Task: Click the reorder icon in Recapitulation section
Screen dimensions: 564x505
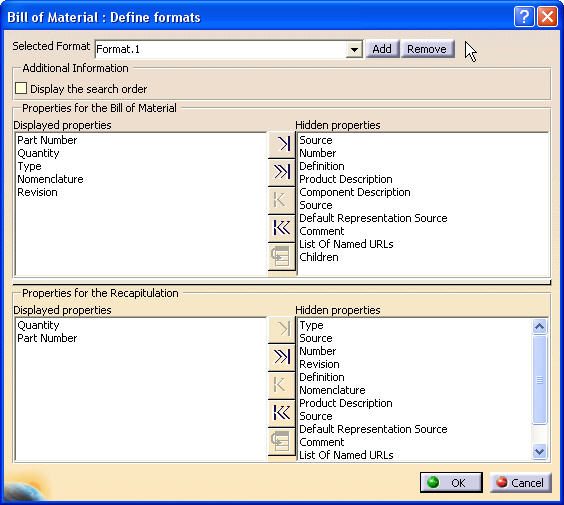Action: point(282,441)
